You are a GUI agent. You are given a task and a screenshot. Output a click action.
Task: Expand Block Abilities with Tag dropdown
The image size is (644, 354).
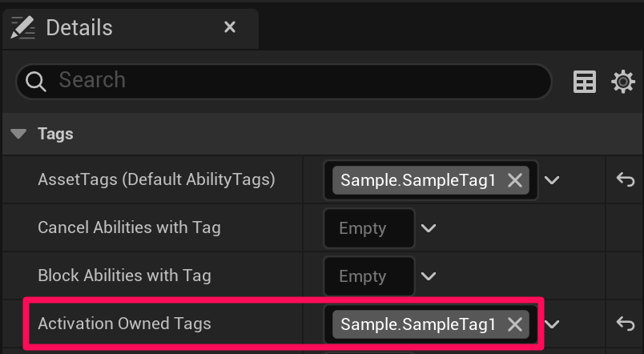pyautogui.click(x=429, y=276)
